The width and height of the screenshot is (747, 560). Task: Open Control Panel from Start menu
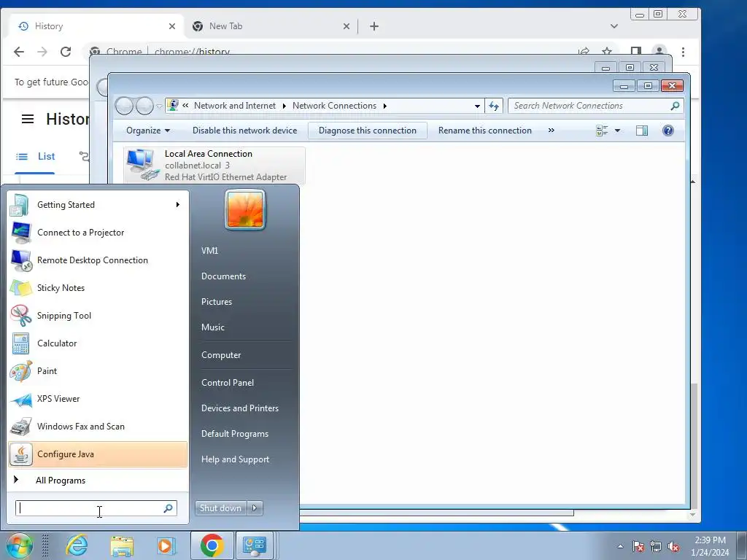(228, 382)
